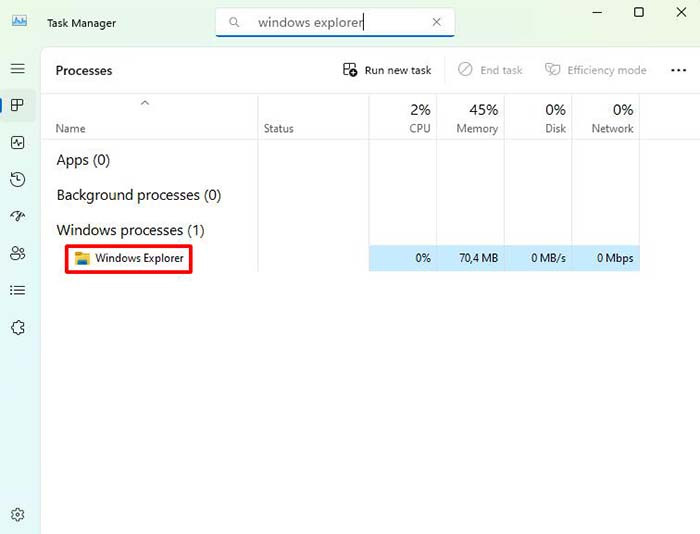Click the 0 Mbps network value

pos(615,258)
